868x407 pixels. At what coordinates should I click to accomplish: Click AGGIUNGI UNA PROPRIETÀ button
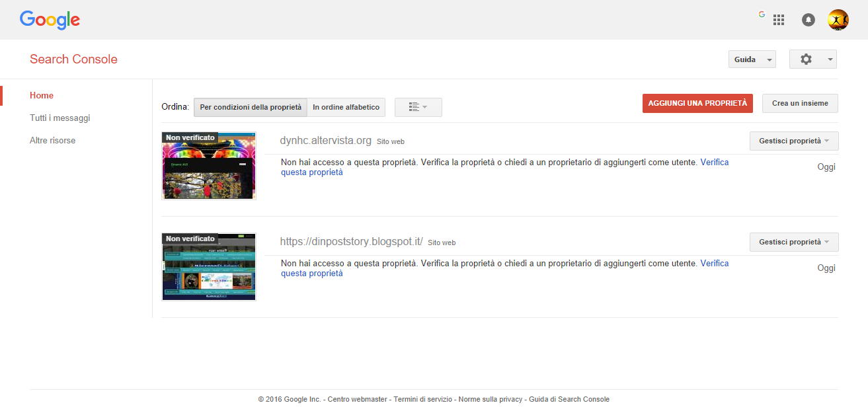(697, 103)
